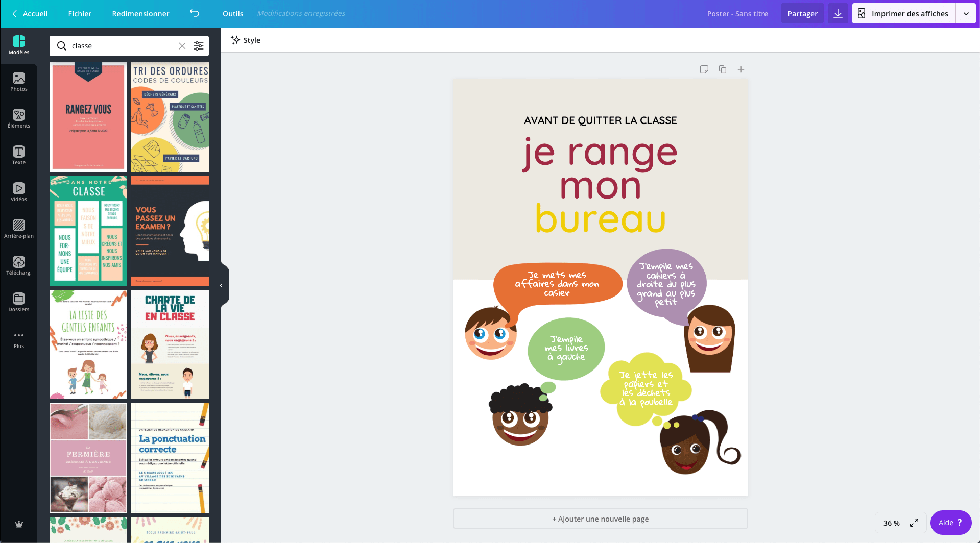Image resolution: width=980 pixels, height=543 pixels.
Task: Open the Fichier menu
Action: point(80,14)
